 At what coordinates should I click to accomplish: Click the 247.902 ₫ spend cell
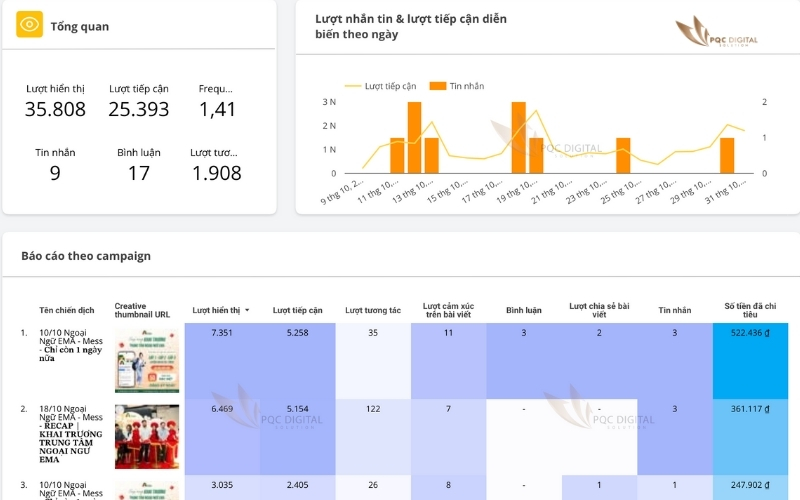(750, 487)
